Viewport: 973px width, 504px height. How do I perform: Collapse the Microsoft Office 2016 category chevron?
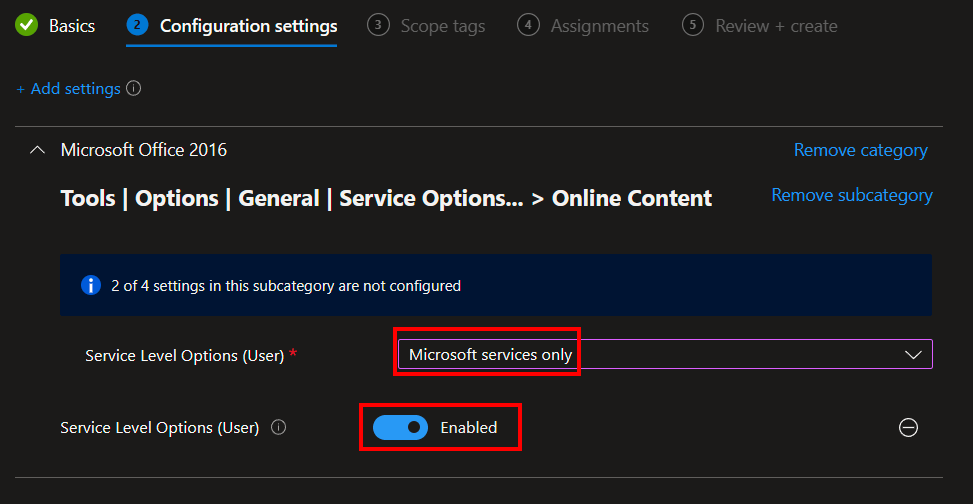38,150
